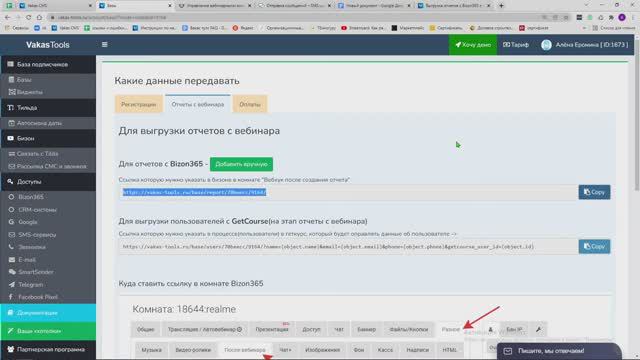Click the user avatar icon in header
The height and width of the screenshot is (360, 640).
(546, 44)
